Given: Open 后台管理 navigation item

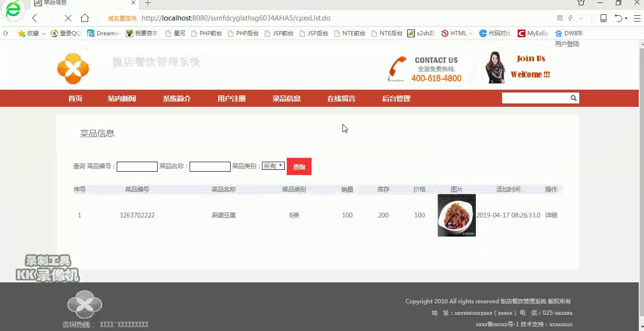Looking at the screenshot, I should [396, 99].
